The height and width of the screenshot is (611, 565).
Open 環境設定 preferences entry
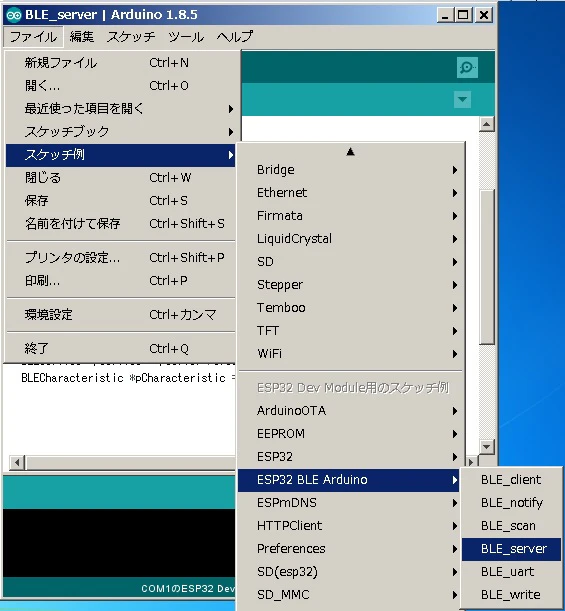pos(121,315)
